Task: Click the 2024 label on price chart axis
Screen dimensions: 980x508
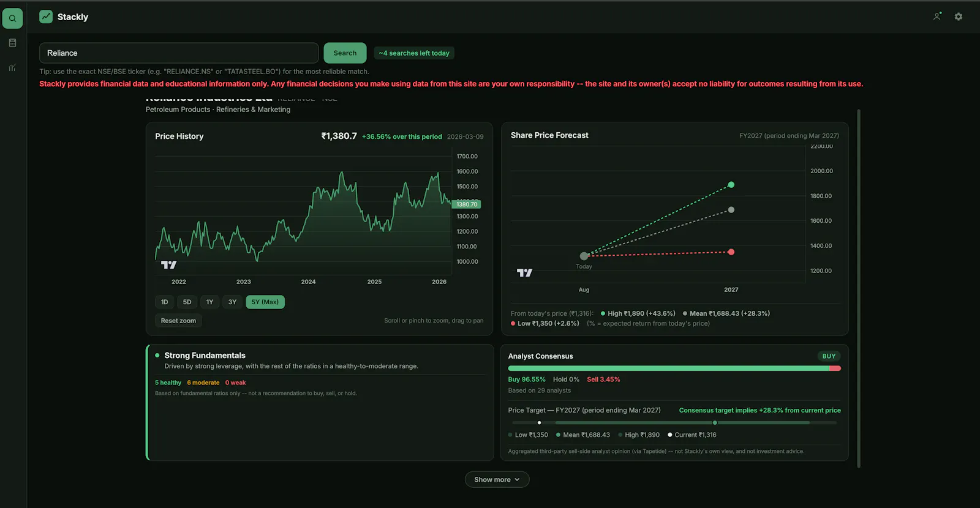Action: click(308, 282)
